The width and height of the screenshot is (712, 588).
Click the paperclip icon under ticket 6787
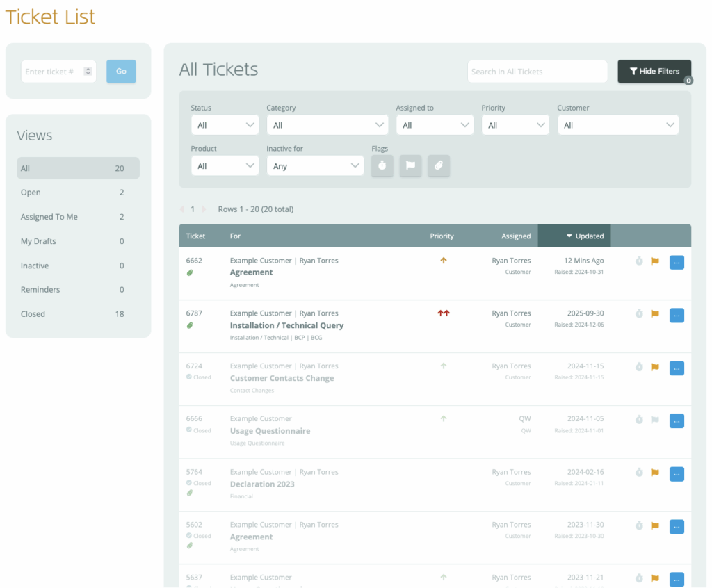(x=190, y=325)
